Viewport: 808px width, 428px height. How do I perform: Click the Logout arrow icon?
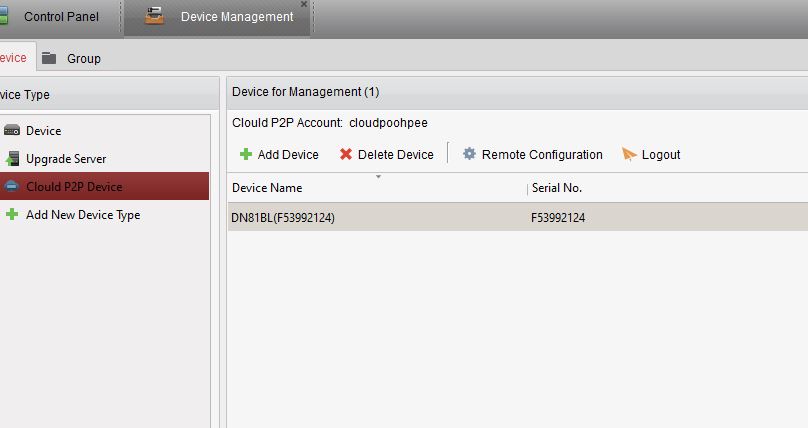coord(629,154)
